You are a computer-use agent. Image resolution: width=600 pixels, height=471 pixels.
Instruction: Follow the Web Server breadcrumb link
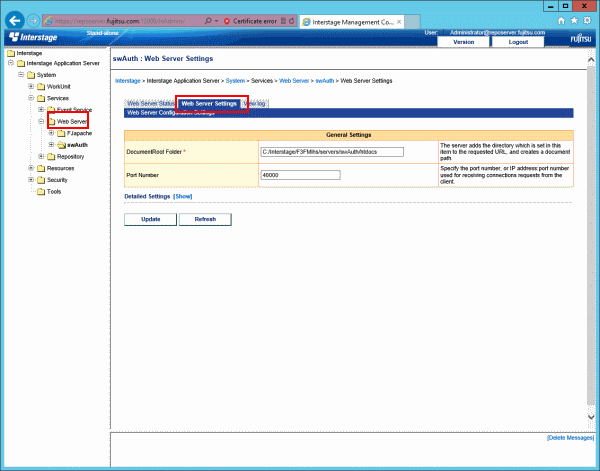[x=294, y=81]
